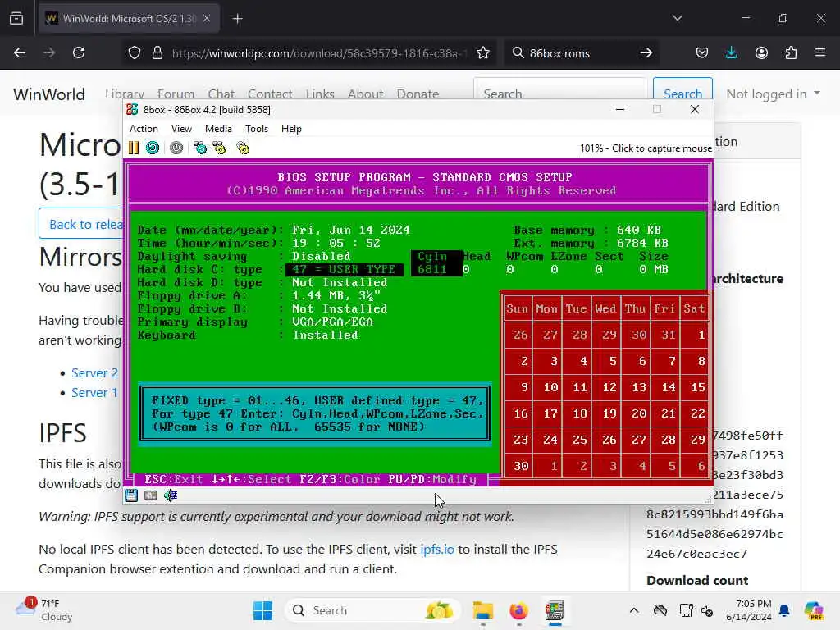
Task: Click the taskbar clock 7:05 PM
Action: point(749,610)
